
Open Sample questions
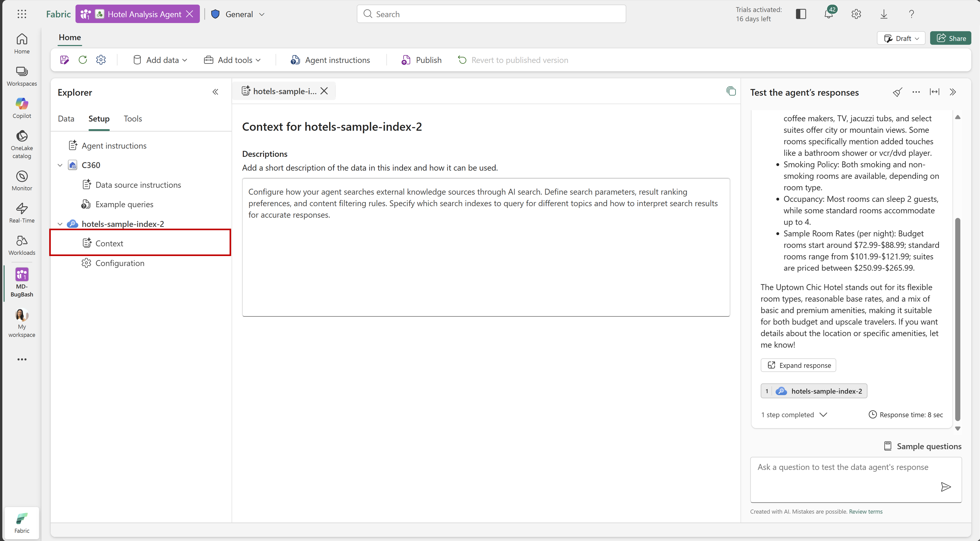[x=922, y=446]
